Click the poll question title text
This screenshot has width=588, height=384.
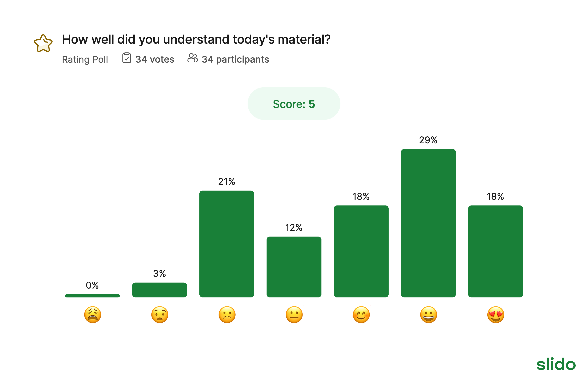pyautogui.click(x=196, y=39)
